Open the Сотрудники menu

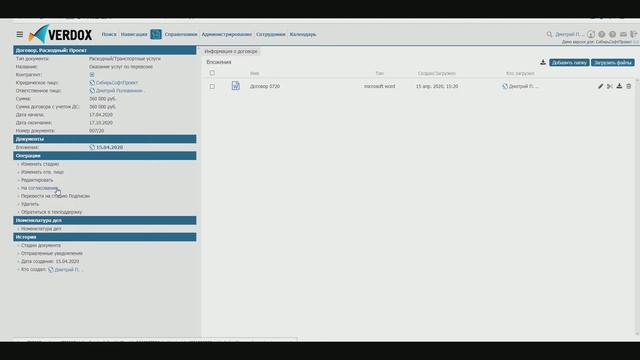[271, 34]
